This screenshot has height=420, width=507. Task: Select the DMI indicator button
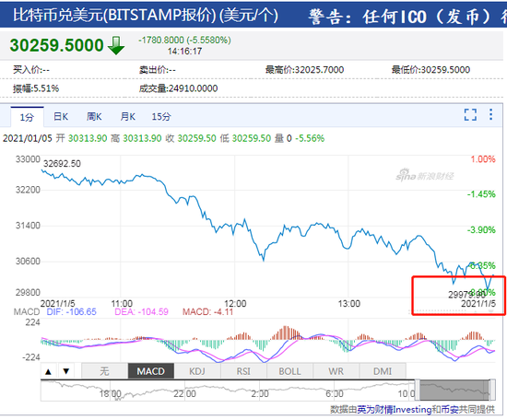pos(383,371)
